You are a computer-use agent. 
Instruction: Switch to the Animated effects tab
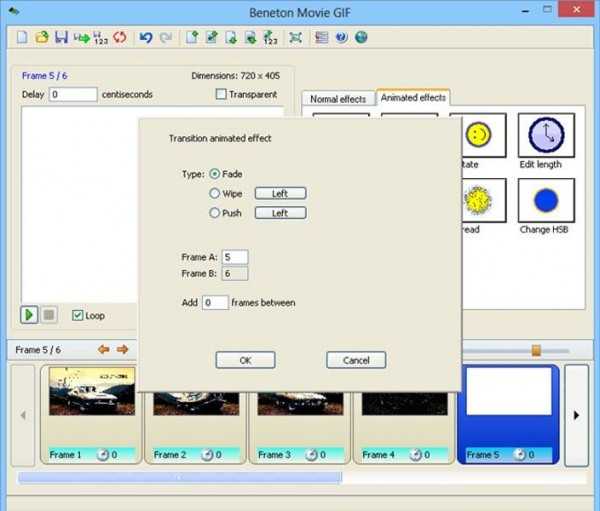[x=413, y=98]
